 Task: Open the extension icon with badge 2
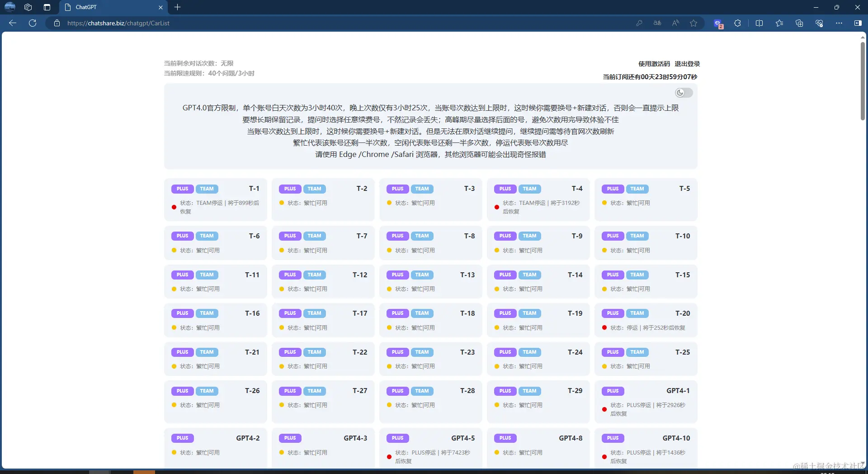point(718,24)
